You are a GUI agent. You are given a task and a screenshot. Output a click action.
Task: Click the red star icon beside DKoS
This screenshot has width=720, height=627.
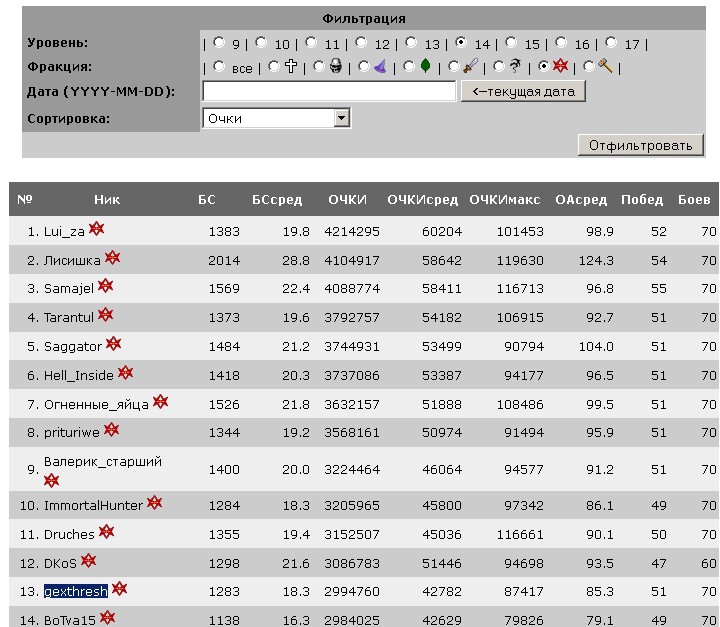point(89,561)
